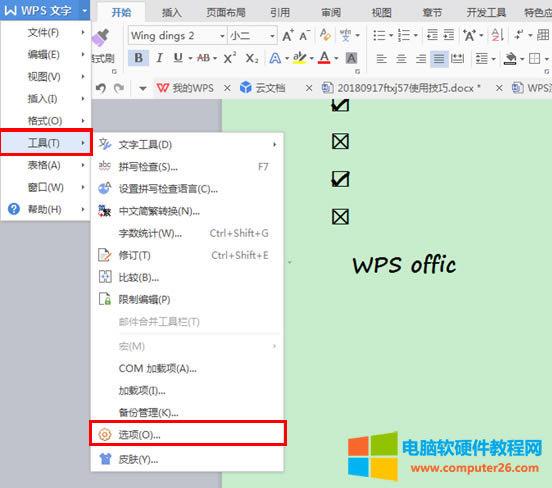Viewport: 552px width, 488px height.
Task: Select 修订(T) menu entry
Action: [187, 255]
